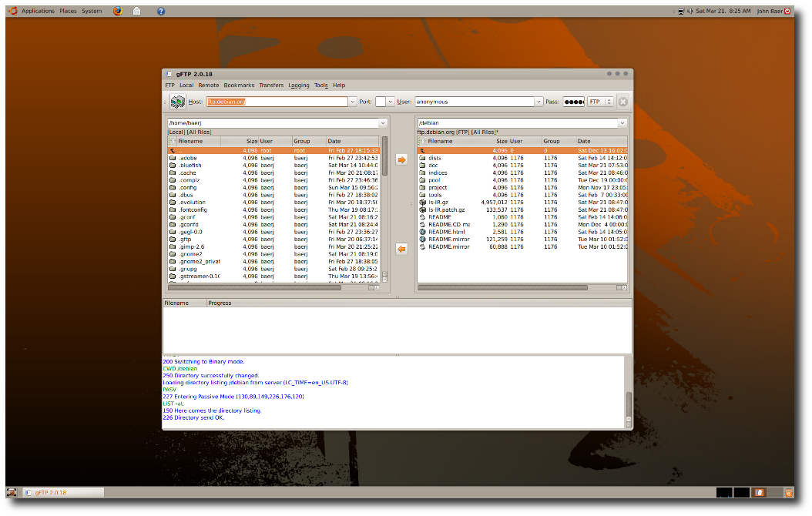Open the Remote menu

[209, 85]
